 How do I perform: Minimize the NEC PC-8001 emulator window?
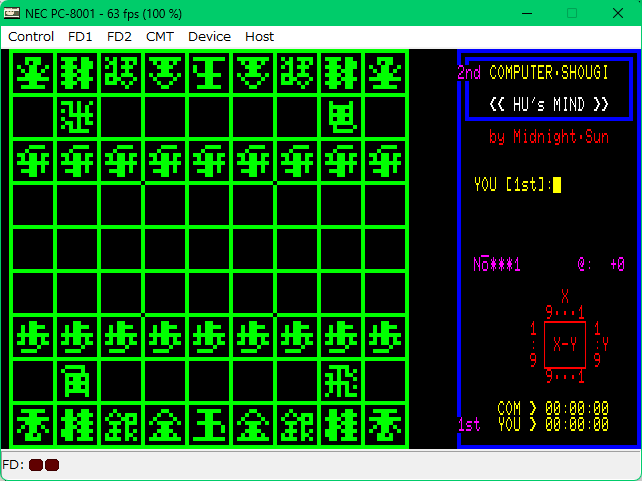(527, 13)
